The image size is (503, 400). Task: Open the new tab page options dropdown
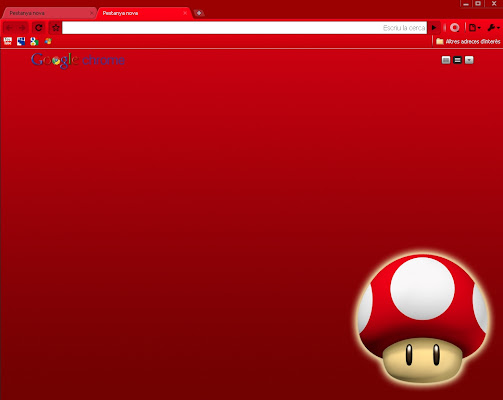tap(469, 60)
